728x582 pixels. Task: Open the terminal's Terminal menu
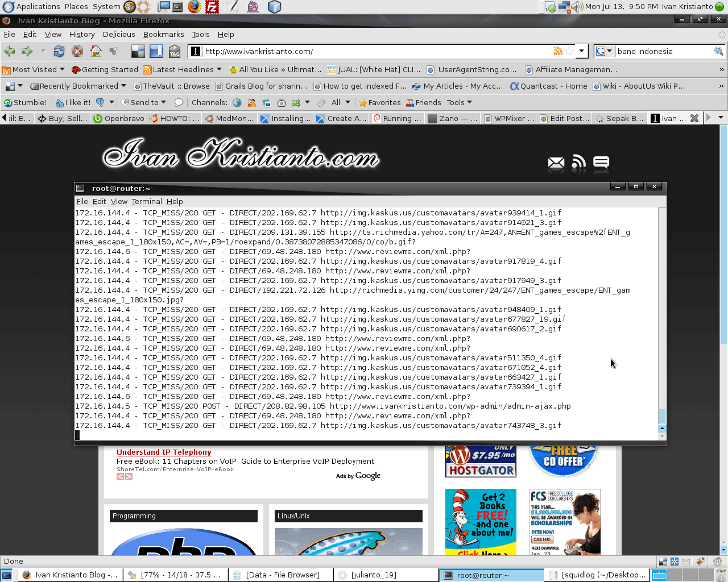pyautogui.click(x=147, y=201)
